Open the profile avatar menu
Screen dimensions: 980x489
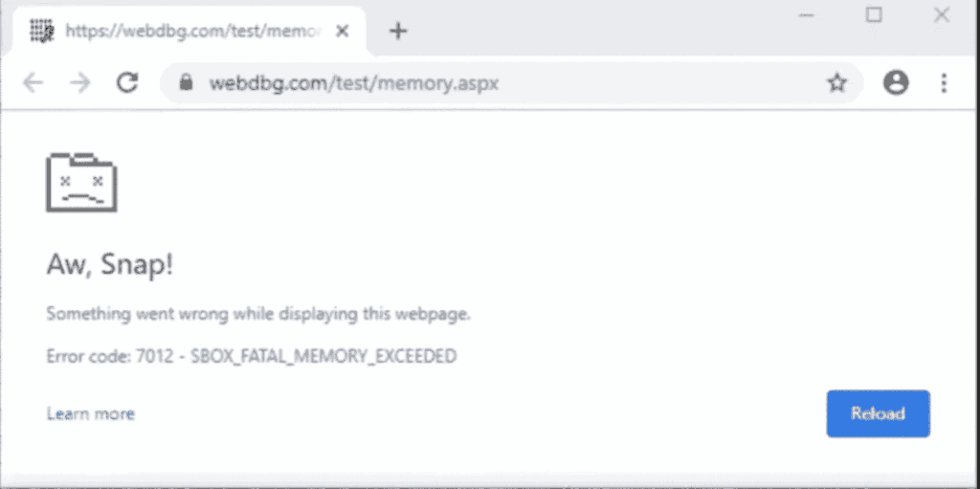[x=896, y=82]
